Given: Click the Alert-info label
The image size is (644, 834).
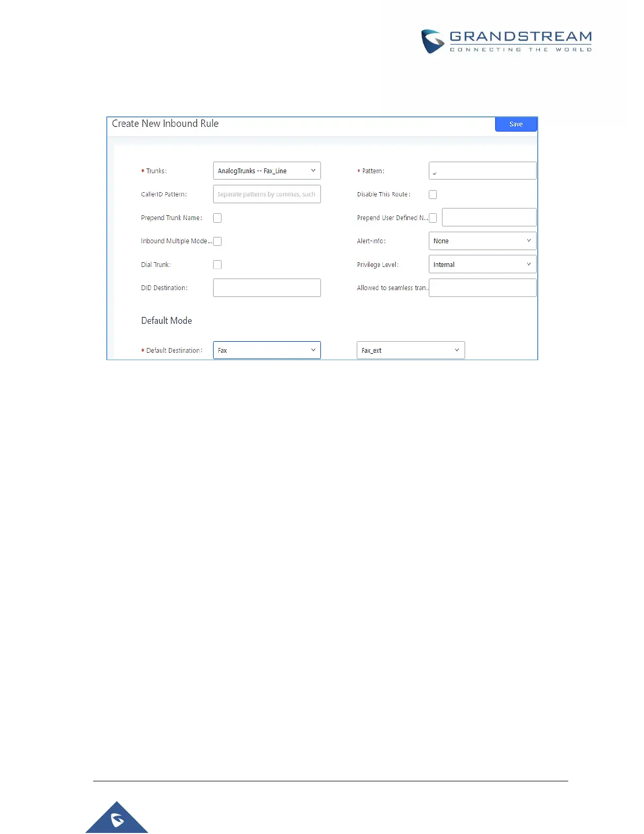Looking at the screenshot, I should [371, 241].
